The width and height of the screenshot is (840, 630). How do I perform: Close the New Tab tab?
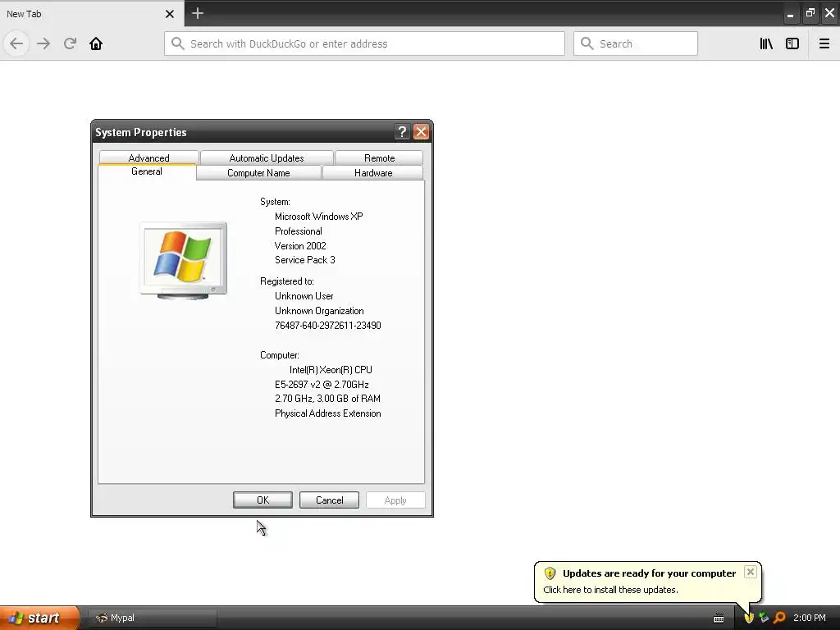(x=169, y=14)
